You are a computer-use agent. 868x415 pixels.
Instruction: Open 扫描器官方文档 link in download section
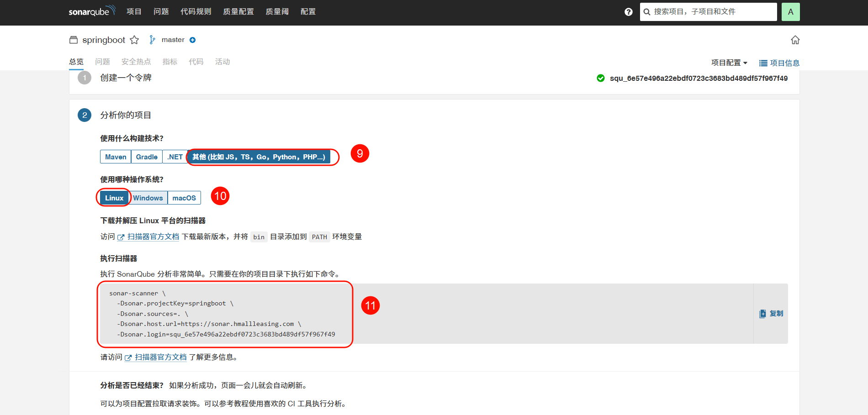click(x=153, y=237)
